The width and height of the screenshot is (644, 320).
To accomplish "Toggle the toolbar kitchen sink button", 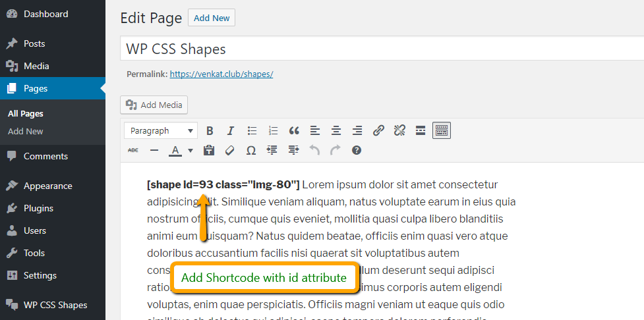I will tap(442, 130).
